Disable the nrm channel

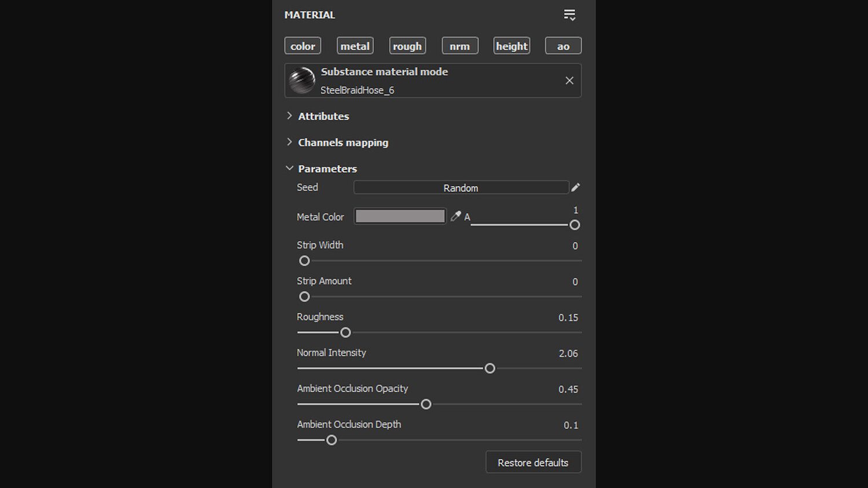tap(459, 46)
